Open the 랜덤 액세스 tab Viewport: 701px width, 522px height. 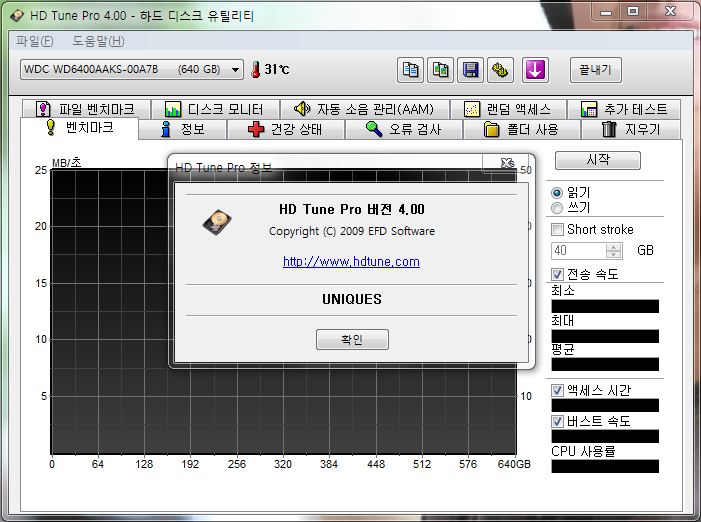[508, 109]
